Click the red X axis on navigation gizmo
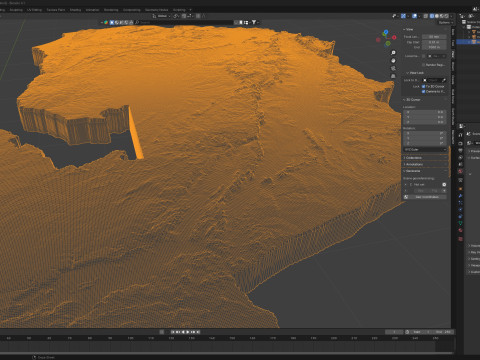480x360 pixels. (x=394, y=37)
